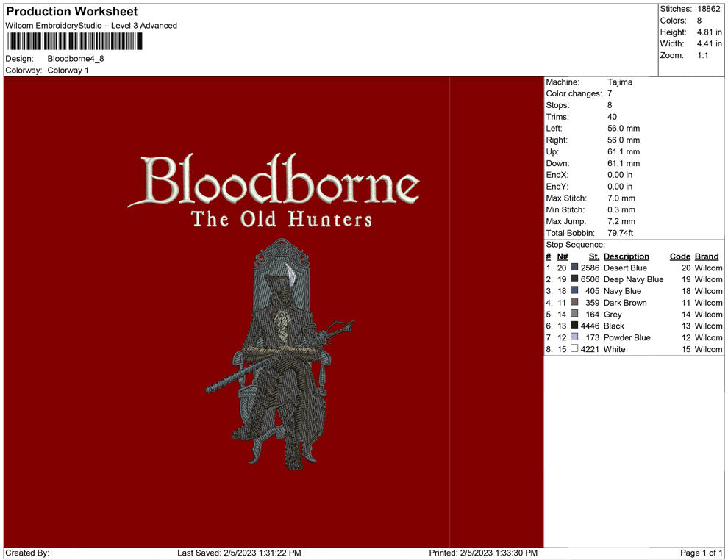The height and width of the screenshot is (560, 728).
Task: Click the 'Last Saved: 2/5/2023 1:31:22 PM' text
Action: point(239,553)
